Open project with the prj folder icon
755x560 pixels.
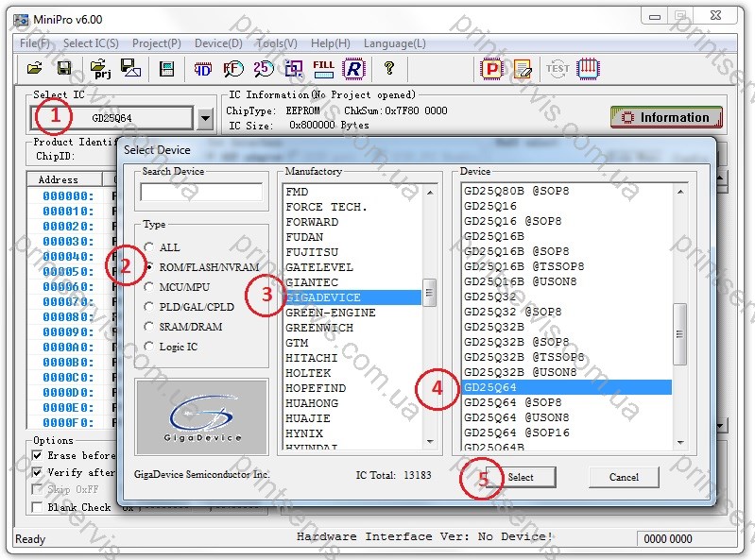pyautogui.click(x=100, y=68)
